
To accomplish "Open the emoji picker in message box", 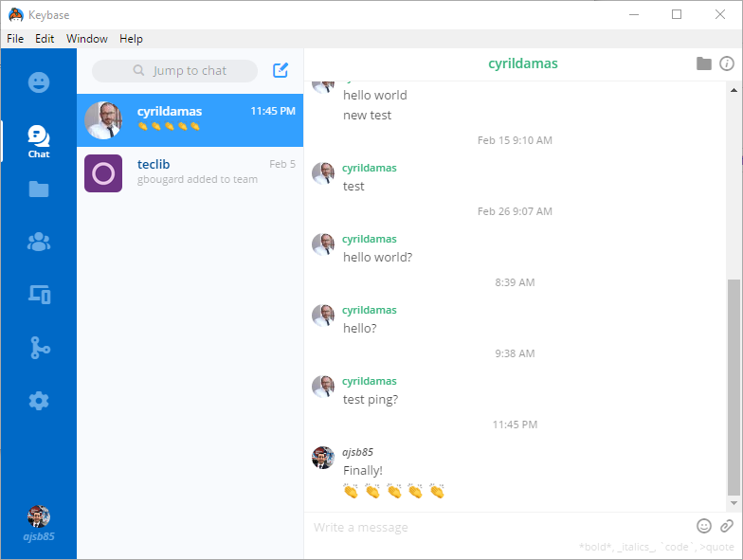I will coord(703,526).
